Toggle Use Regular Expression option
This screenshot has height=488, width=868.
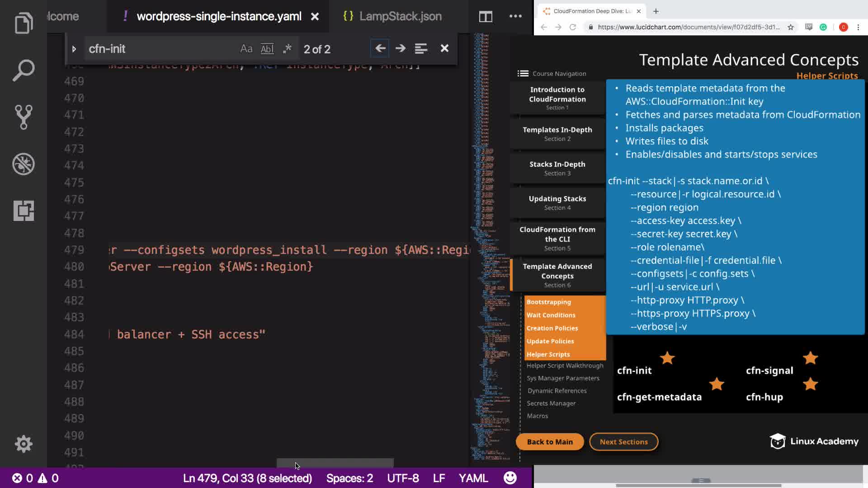[x=287, y=49]
